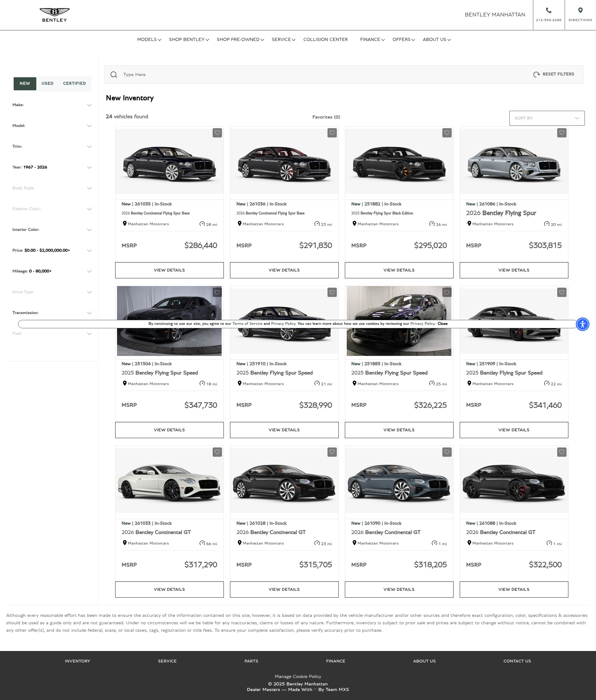596x700 pixels.
Task: Open Directions via the map pin icon
Action: tap(580, 11)
